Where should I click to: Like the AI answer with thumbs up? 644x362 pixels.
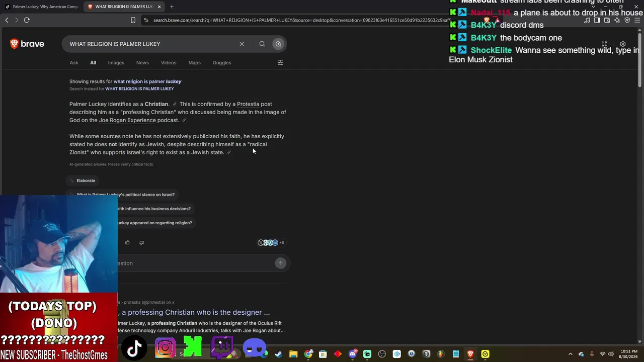pos(127,242)
